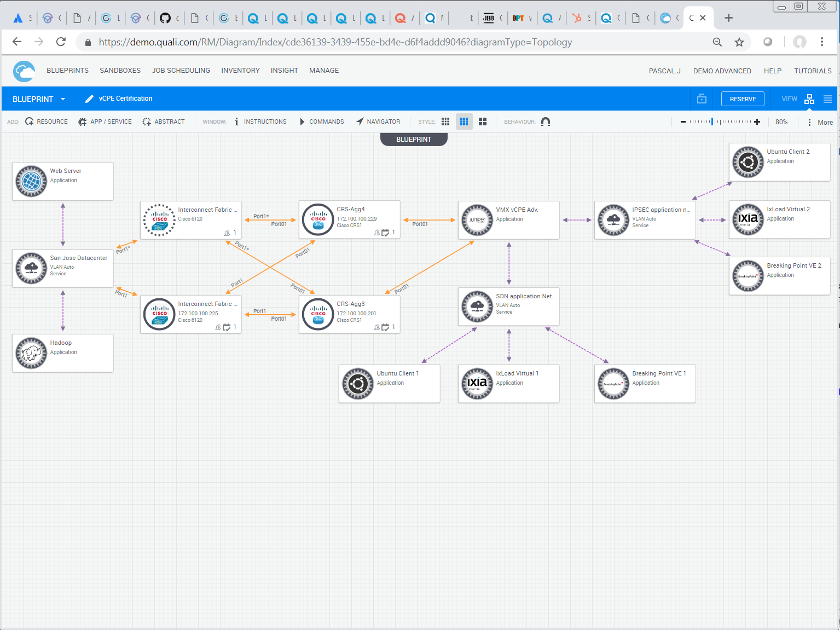Click the Ubuntu Client 1 application node
The height and width of the screenshot is (630, 840).
point(390,384)
